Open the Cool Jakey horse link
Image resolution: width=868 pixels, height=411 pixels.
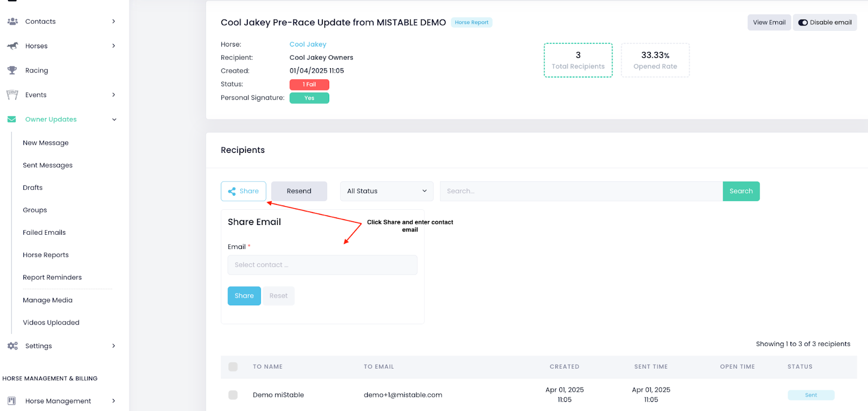(x=308, y=44)
